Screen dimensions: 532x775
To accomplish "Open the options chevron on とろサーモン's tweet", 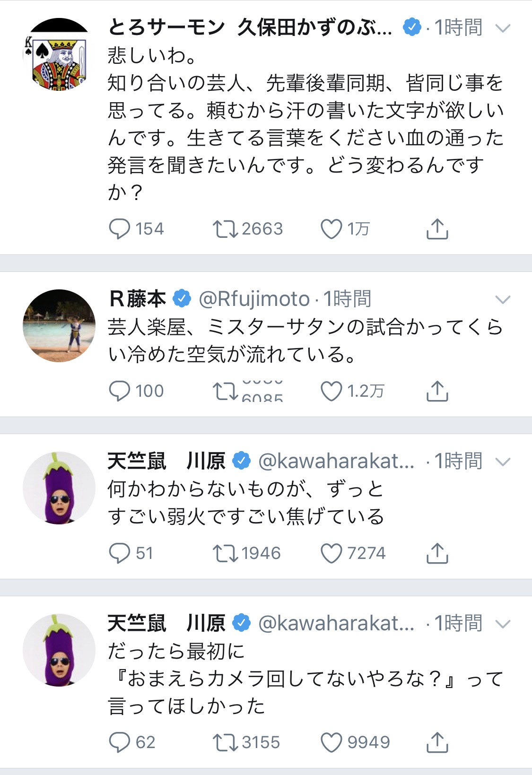I will pyautogui.click(x=503, y=28).
